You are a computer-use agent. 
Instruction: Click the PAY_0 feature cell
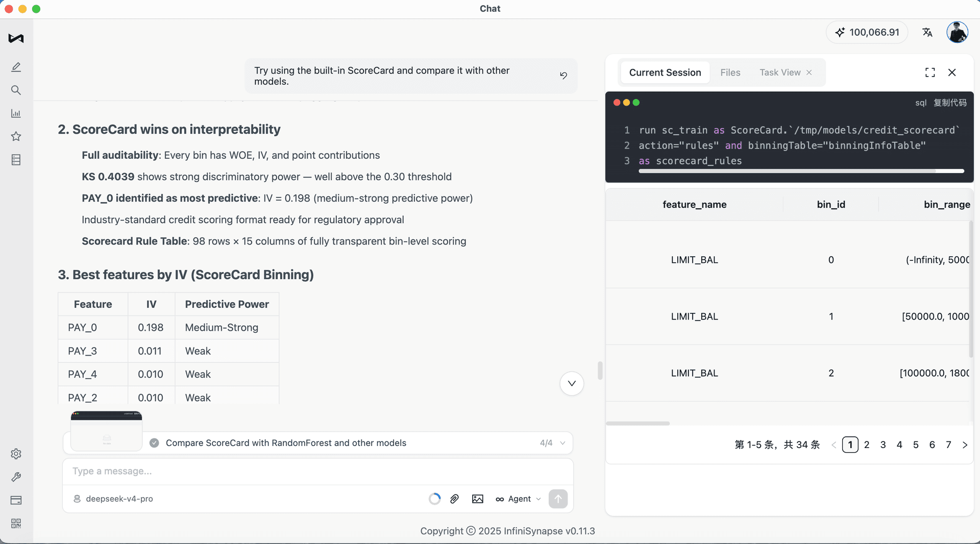pos(93,328)
